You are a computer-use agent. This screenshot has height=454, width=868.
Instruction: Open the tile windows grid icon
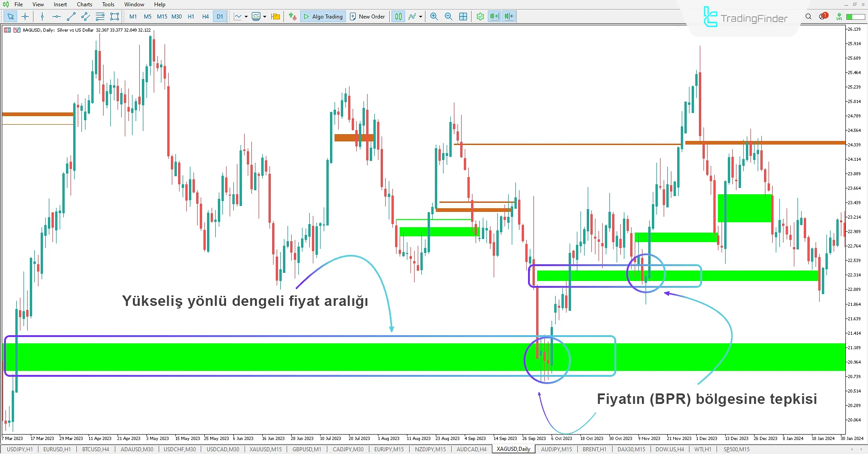463,17
